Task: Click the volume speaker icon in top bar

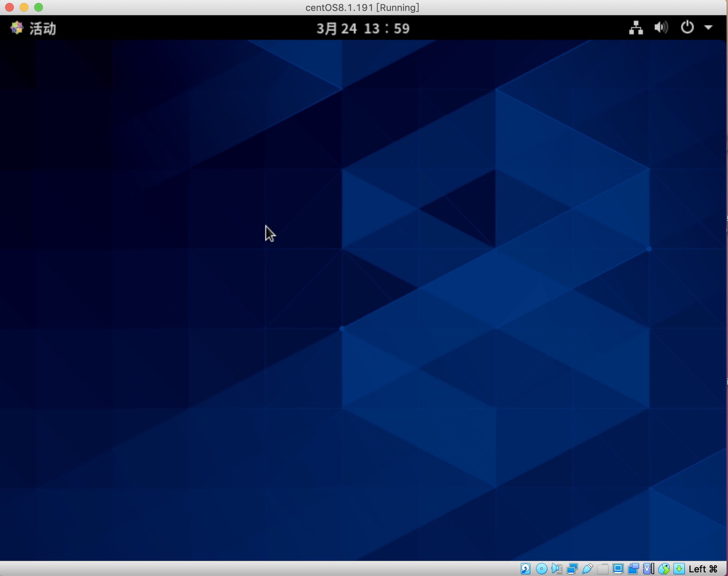Action: pos(661,28)
